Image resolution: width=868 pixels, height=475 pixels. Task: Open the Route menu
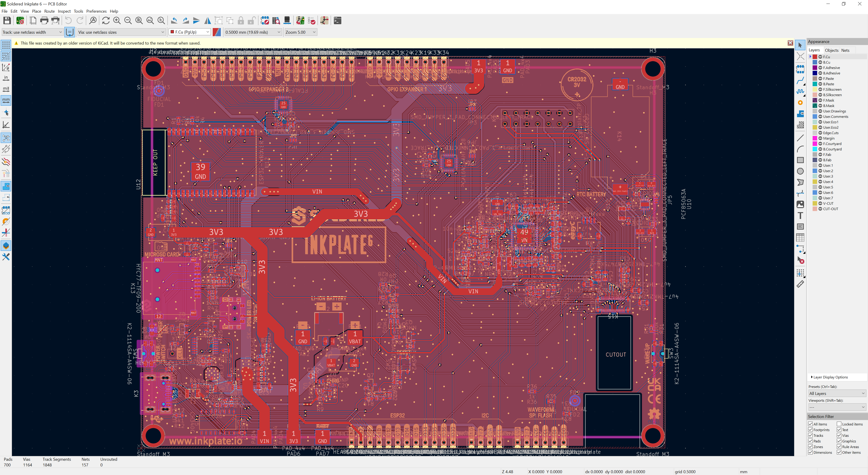point(49,11)
